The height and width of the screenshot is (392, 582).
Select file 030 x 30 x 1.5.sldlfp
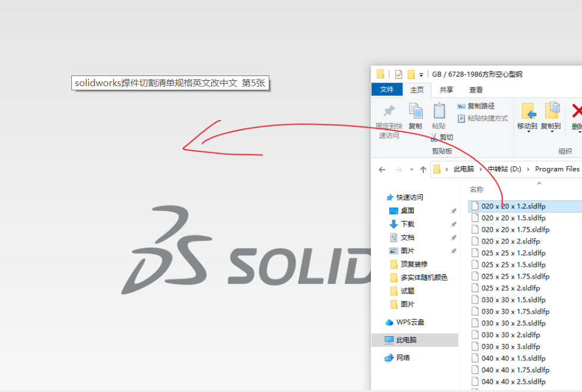(x=513, y=300)
